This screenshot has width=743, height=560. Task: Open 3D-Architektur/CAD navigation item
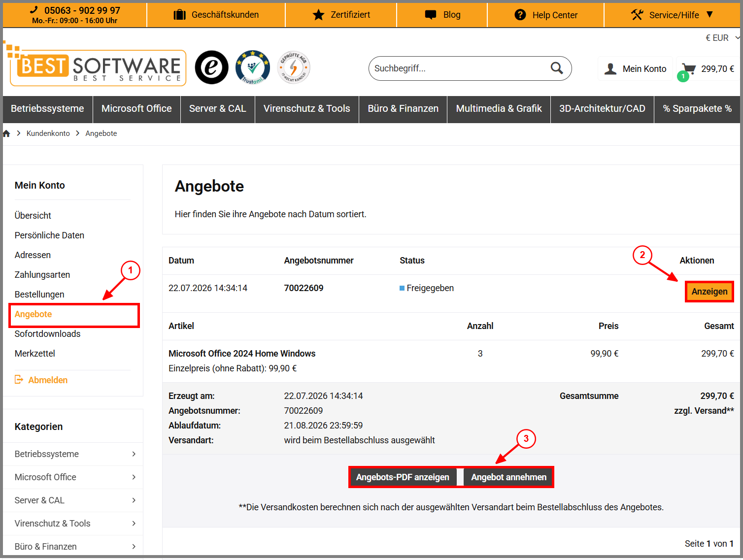[x=602, y=109]
